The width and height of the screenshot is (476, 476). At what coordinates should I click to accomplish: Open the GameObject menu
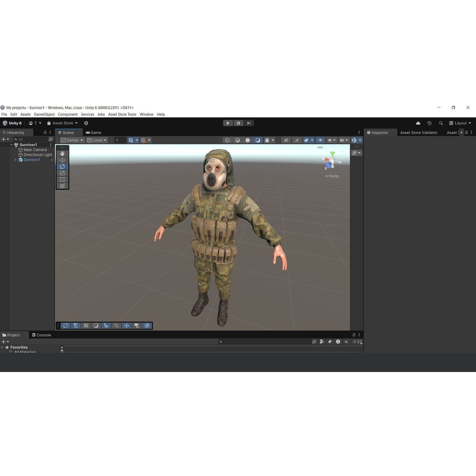click(45, 115)
